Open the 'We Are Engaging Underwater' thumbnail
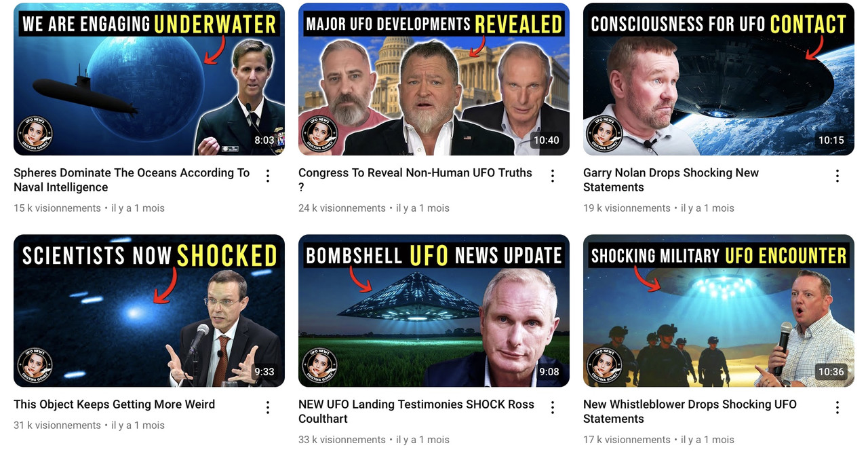 point(149,79)
